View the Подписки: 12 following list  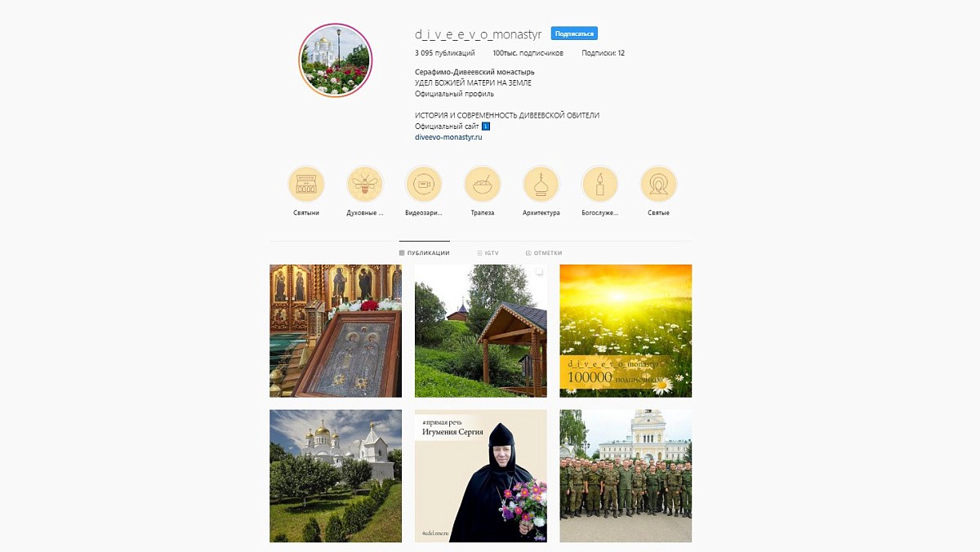[604, 53]
